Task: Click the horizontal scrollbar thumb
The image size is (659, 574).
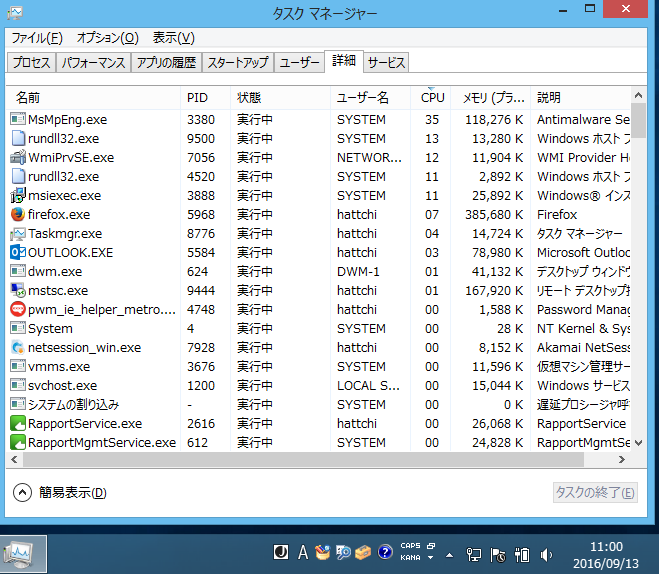Action: pyautogui.click(x=303, y=459)
